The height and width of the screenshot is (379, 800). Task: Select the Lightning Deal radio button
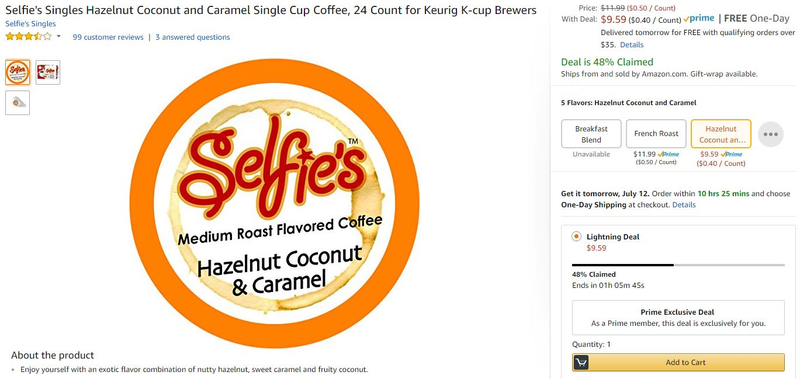(x=576, y=237)
